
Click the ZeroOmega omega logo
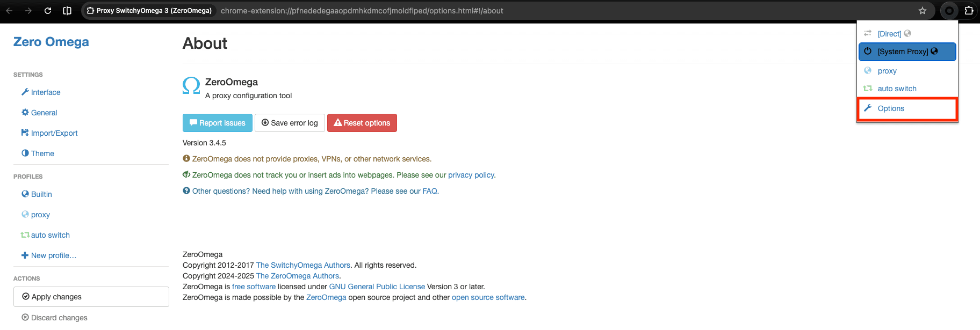click(x=191, y=86)
